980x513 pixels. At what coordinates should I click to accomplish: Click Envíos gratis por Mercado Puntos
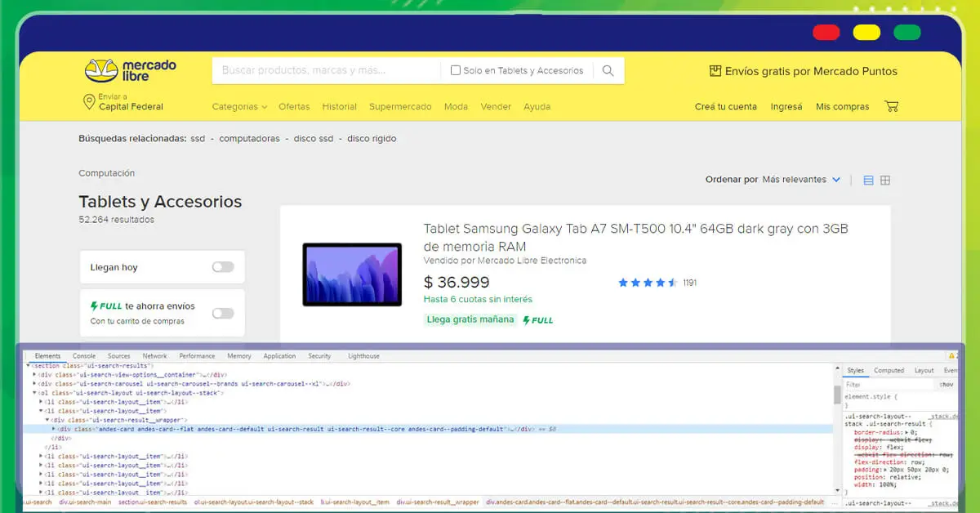(x=811, y=71)
